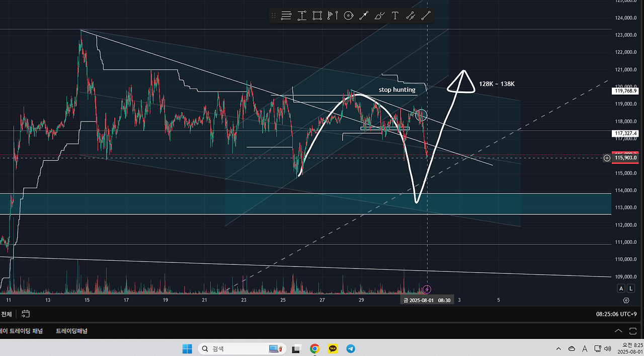The image size is (644, 356).
Task: Open the 페이 트레이딩 패널 tab
Action: pyautogui.click(x=21, y=331)
